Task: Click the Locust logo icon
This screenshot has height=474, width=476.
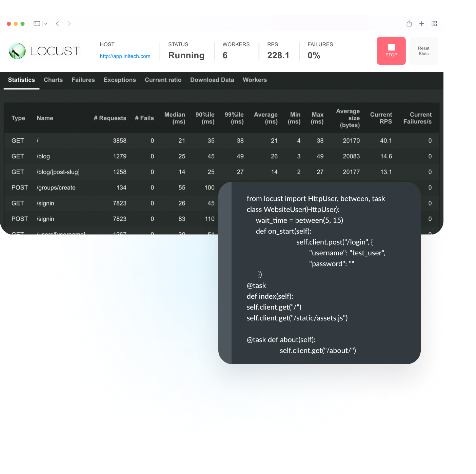Action: (x=17, y=51)
